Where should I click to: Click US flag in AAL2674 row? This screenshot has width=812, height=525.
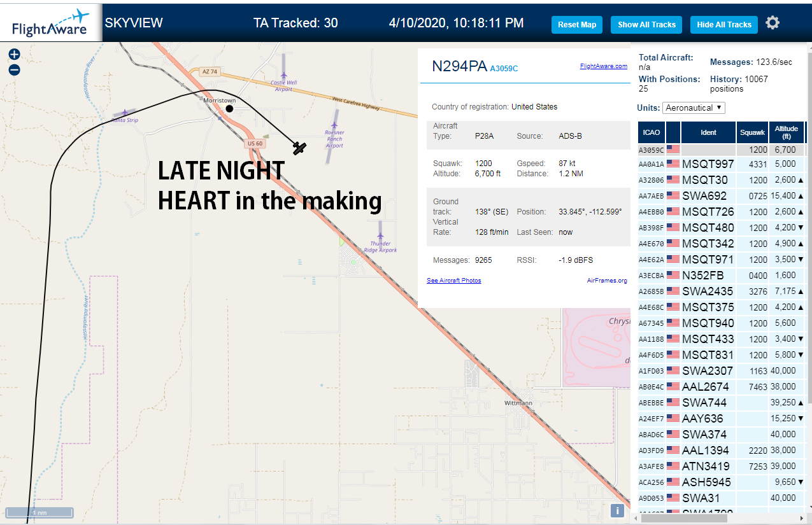(x=673, y=387)
